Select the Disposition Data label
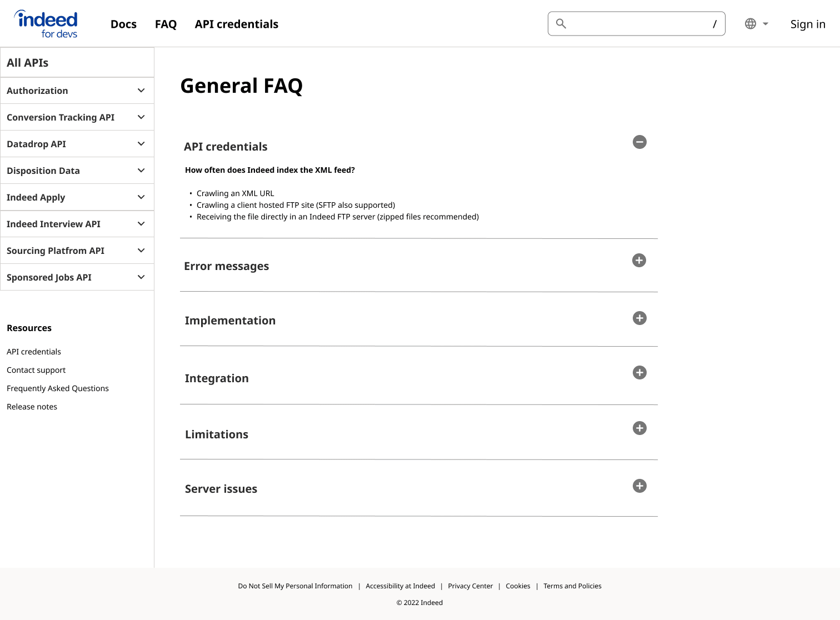This screenshot has height=620, width=840. click(43, 171)
